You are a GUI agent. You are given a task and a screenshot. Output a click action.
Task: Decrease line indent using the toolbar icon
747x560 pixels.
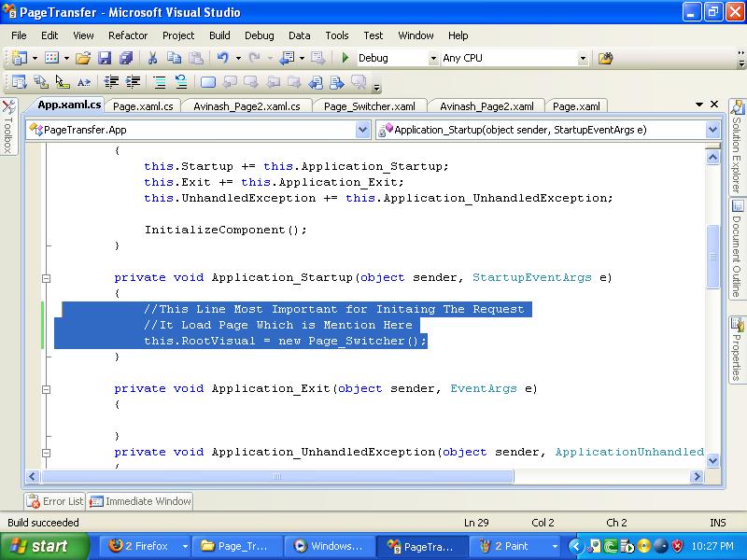point(111,82)
